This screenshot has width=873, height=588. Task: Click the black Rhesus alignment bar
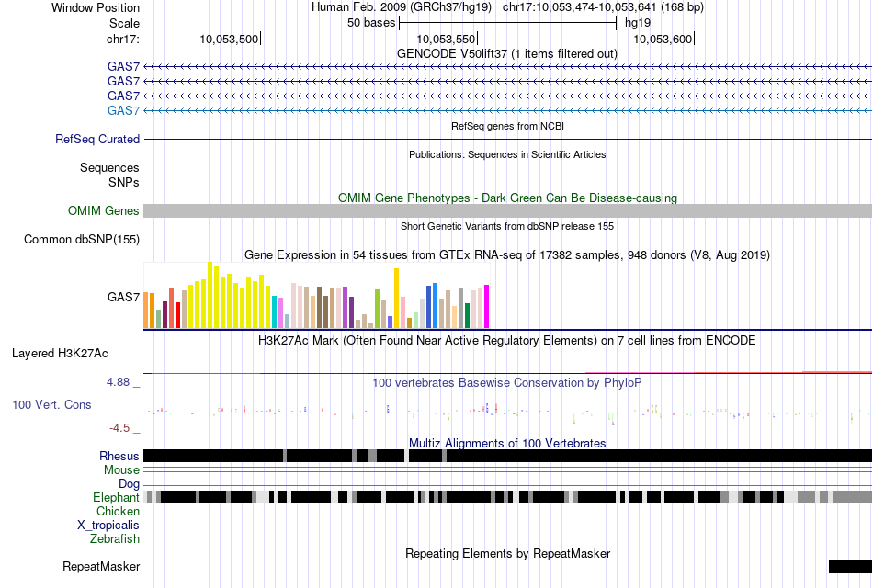pyautogui.click(x=507, y=456)
